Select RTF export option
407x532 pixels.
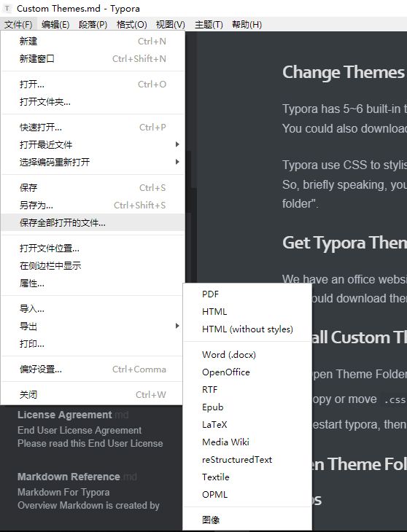pos(247,389)
